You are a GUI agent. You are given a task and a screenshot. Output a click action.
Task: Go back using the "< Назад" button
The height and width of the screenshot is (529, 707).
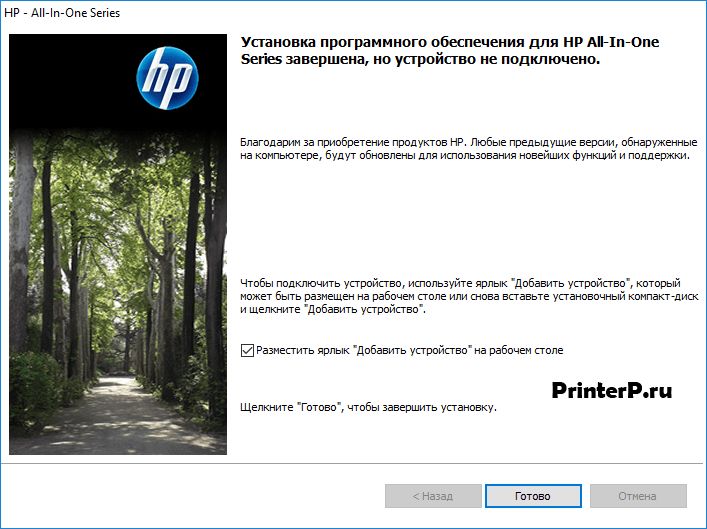pyautogui.click(x=433, y=496)
